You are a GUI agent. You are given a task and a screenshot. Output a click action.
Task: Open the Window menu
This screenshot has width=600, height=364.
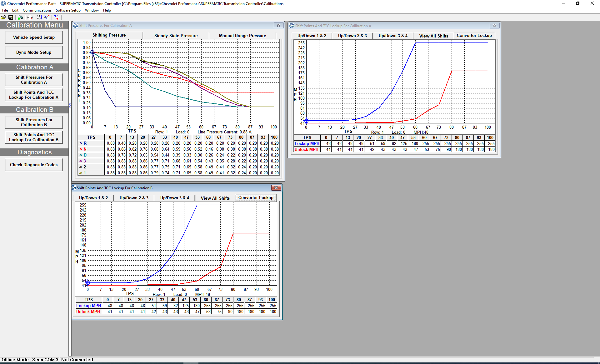coord(92,10)
